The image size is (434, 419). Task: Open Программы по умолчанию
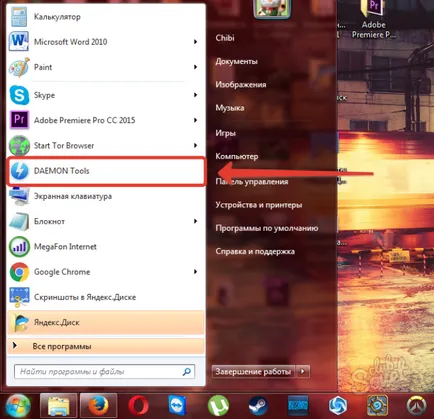[267, 228]
